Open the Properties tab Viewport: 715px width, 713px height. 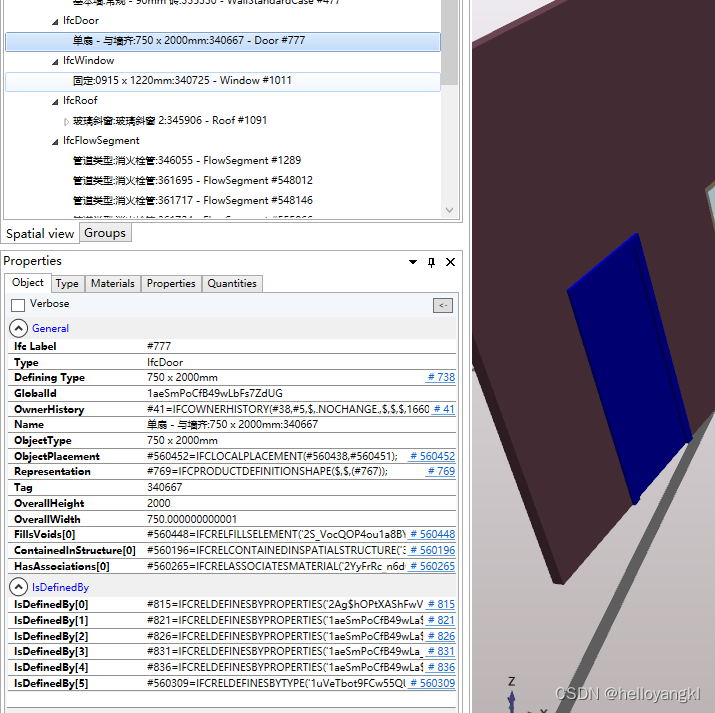pos(171,284)
